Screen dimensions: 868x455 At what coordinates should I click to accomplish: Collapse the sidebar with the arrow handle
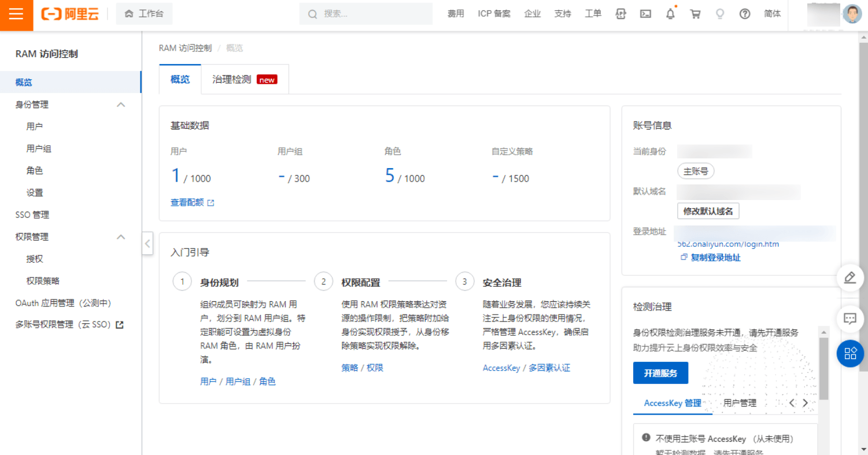coord(147,243)
